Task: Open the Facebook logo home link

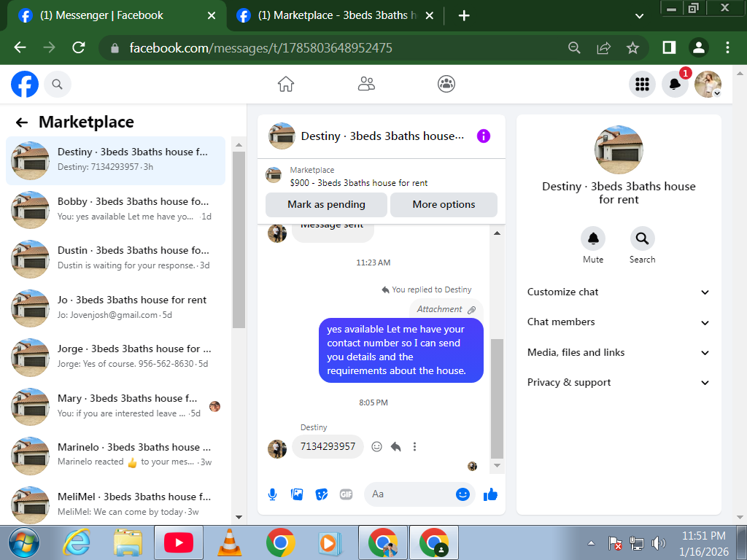Action: point(25,85)
